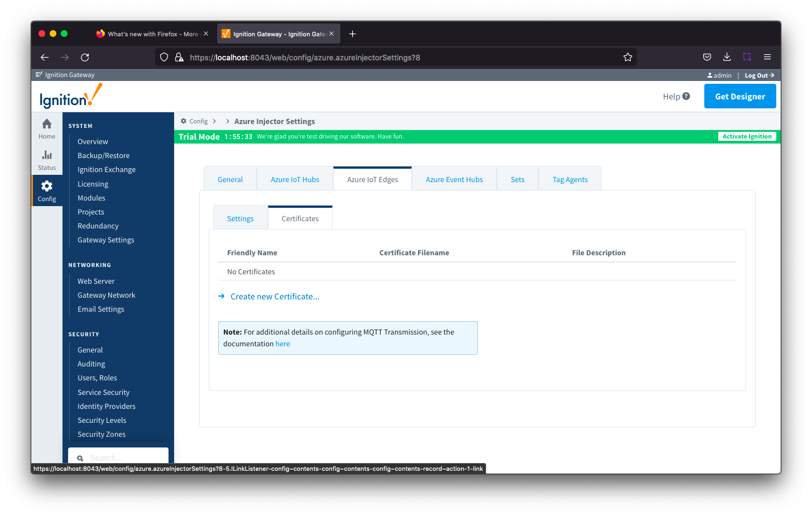
Task: Click the Save to Pocket icon
Action: coord(707,57)
